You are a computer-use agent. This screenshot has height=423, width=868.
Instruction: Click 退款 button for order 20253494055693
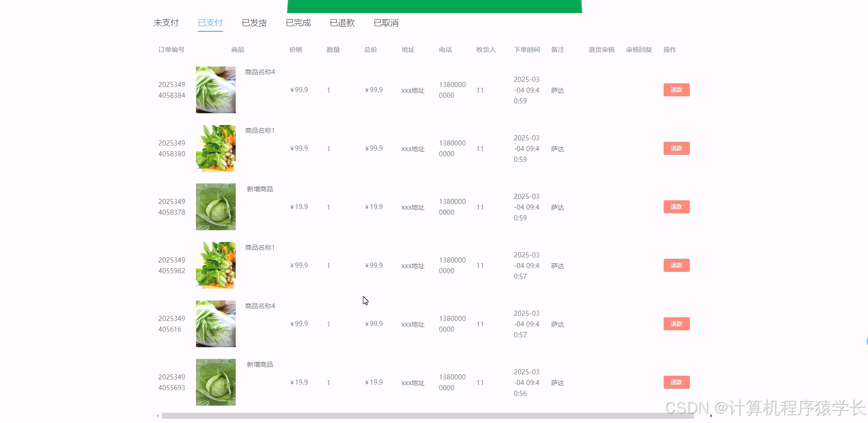[x=676, y=382]
